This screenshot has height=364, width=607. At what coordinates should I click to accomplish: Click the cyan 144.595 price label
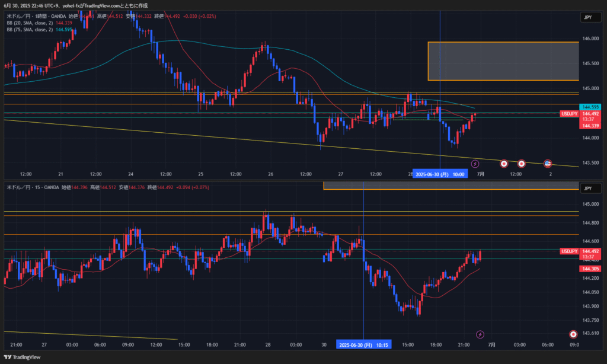(590, 107)
